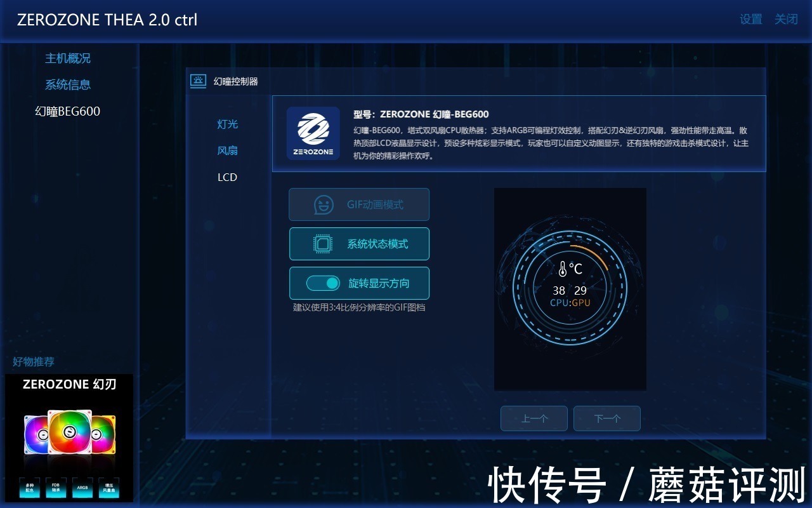The image size is (812, 508).
Task: Switch to the 灯光 tab
Action: pyautogui.click(x=228, y=124)
